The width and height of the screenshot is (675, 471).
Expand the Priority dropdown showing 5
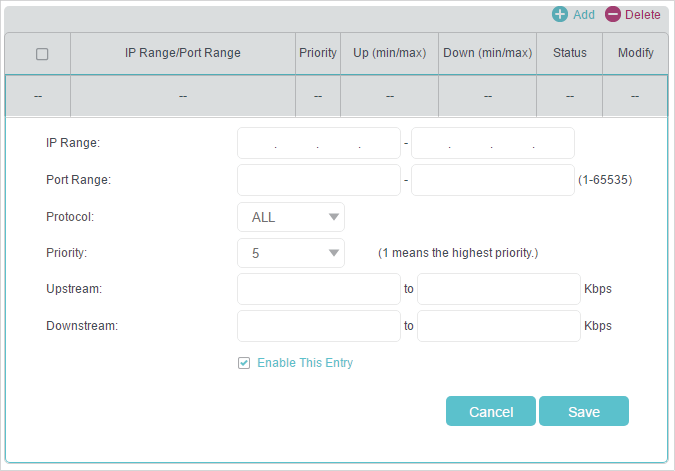click(291, 253)
